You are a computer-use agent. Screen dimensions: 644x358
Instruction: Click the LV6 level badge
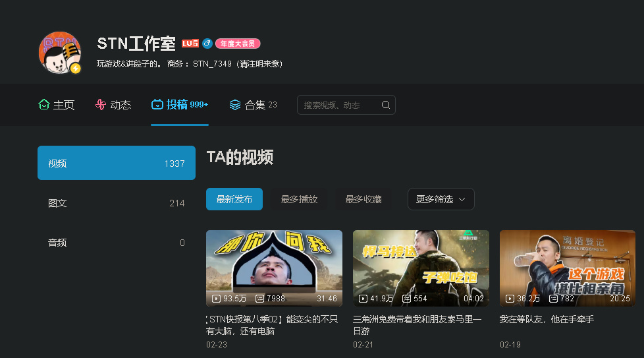pyautogui.click(x=190, y=44)
